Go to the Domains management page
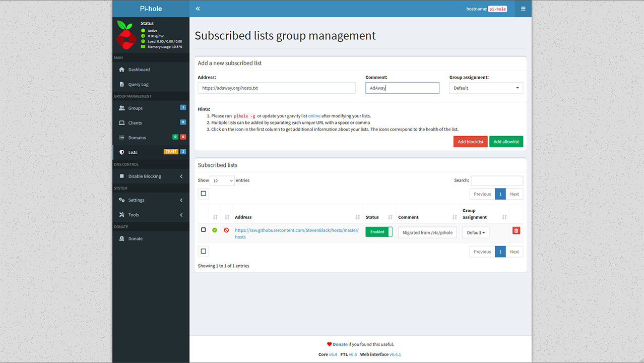This screenshot has width=644, height=363. (137, 138)
